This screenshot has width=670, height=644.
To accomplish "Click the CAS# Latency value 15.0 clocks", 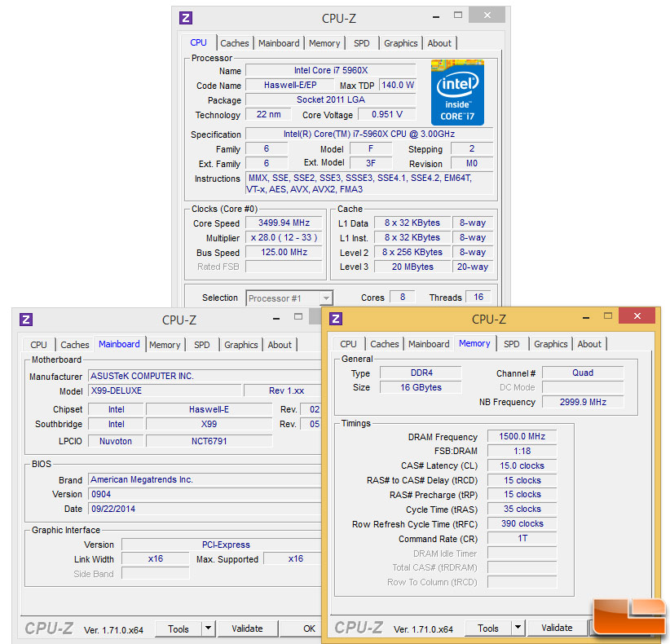I will tap(522, 465).
